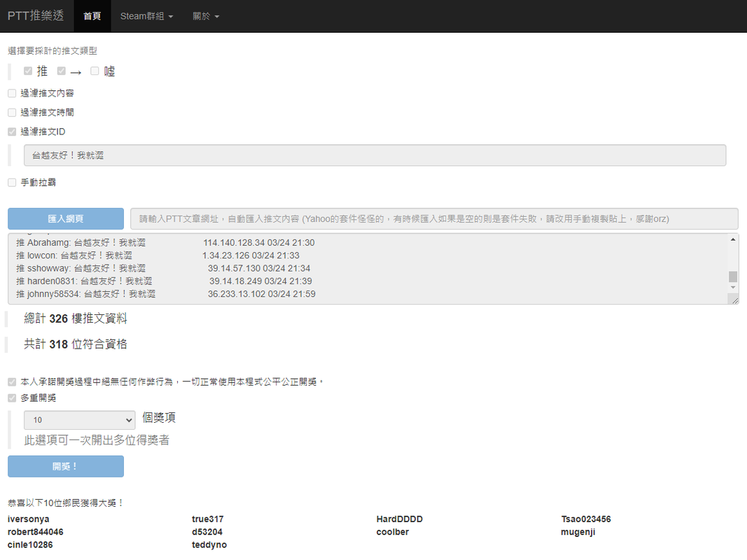The image size is (747, 560).
Task: Click the harden0831 comment line
Action: tap(165, 281)
